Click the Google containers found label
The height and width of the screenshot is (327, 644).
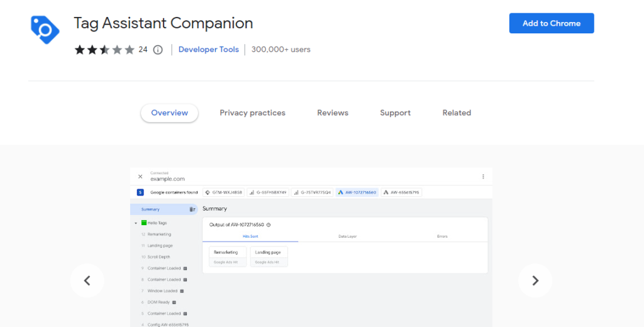tap(174, 192)
